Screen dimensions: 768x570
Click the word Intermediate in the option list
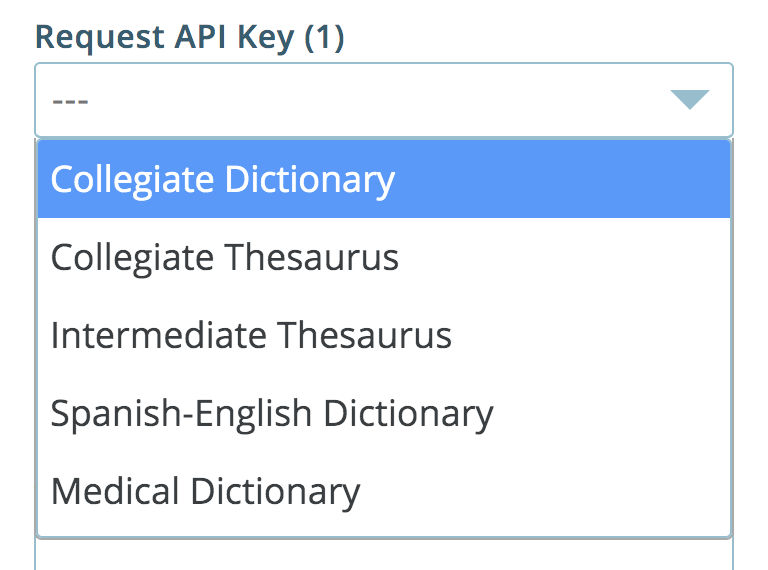(x=158, y=335)
